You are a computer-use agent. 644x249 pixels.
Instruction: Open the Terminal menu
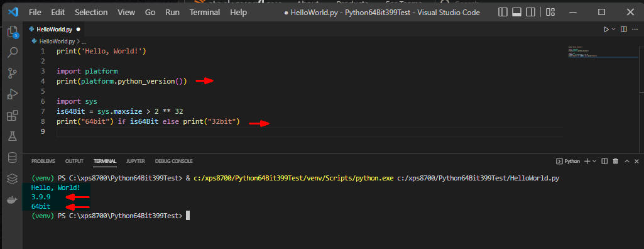(205, 13)
